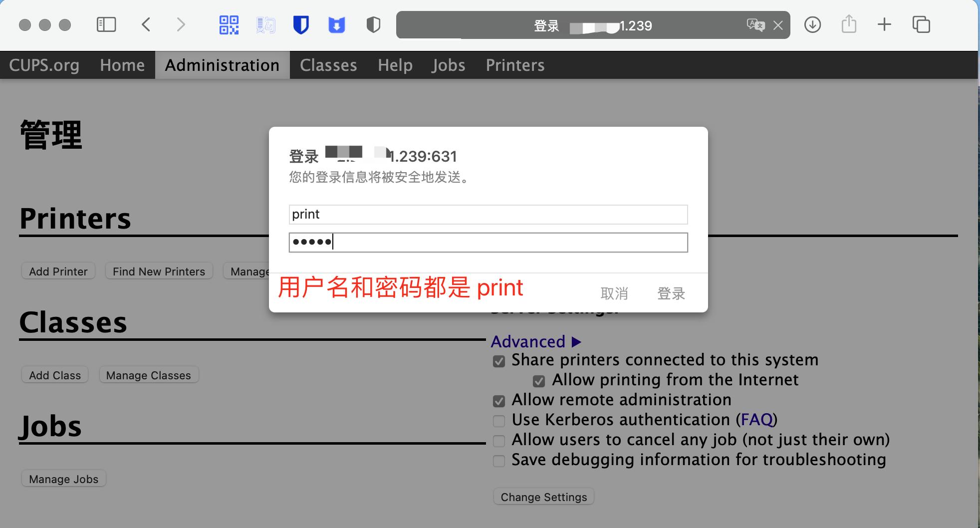Viewport: 980px width, 528px height.
Task: Click the password input field
Action: pos(488,243)
